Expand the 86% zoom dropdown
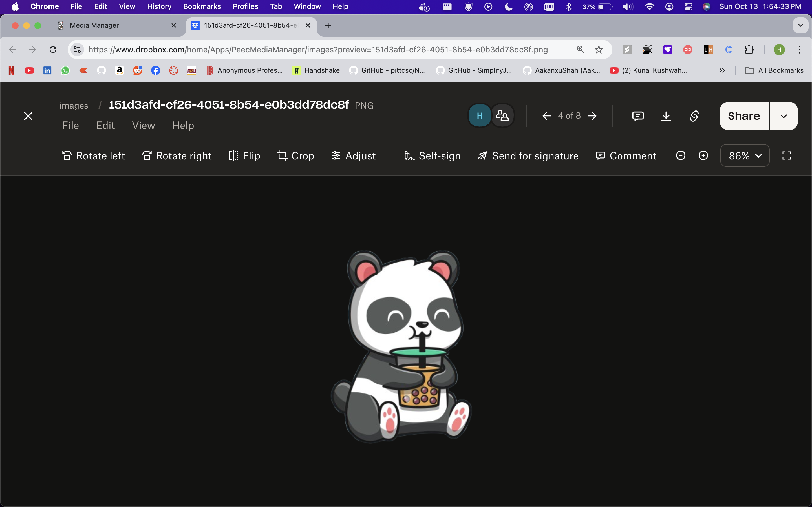 click(745, 155)
